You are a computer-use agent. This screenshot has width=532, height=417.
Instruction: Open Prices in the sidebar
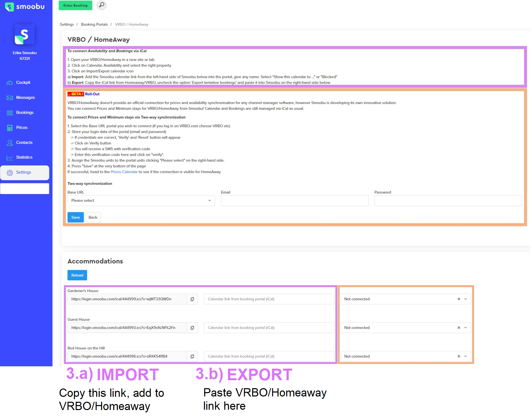pos(22,128)
